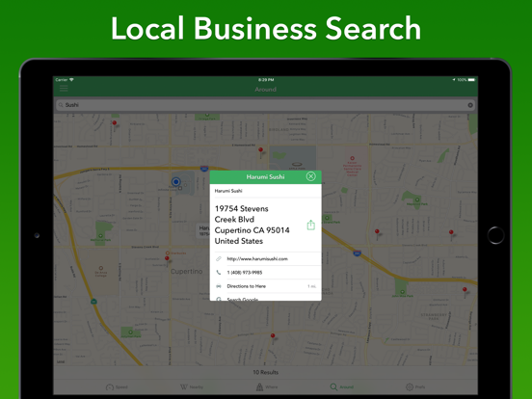Select Directions to Here
Viewport: 532px width, 399px height.
[265, 286]
